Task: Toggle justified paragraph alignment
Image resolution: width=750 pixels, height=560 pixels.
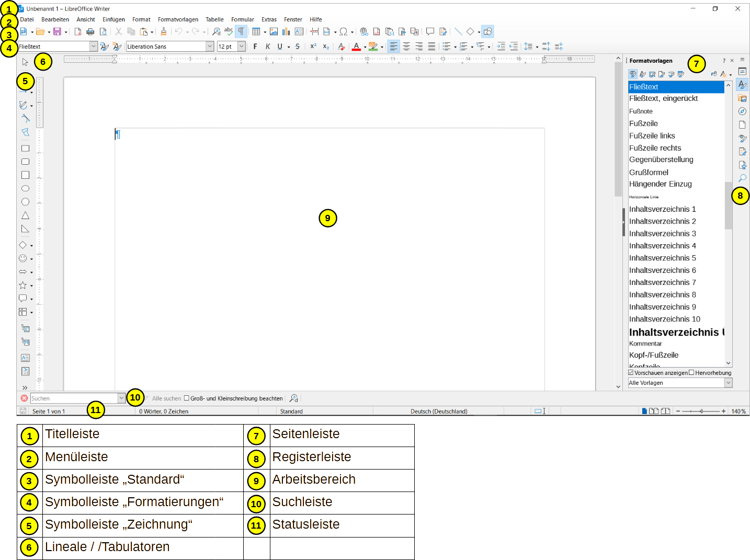Action: (x=431, y=47)
